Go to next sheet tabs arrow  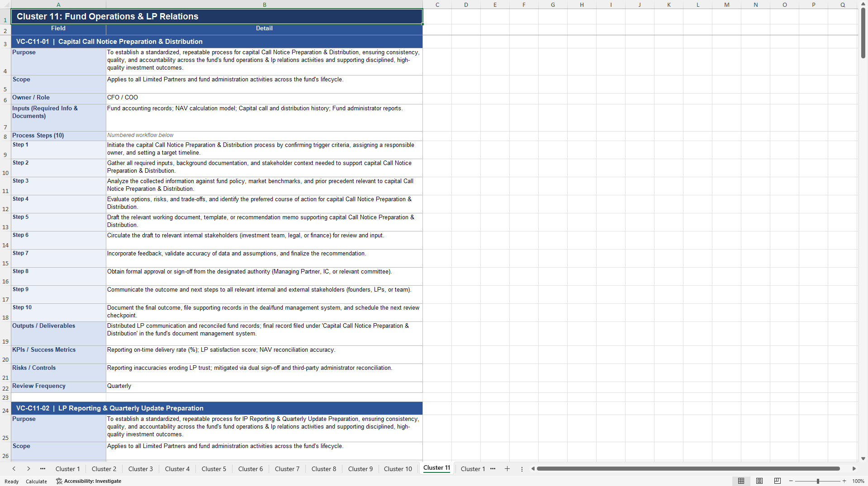(x=28, y=469)
